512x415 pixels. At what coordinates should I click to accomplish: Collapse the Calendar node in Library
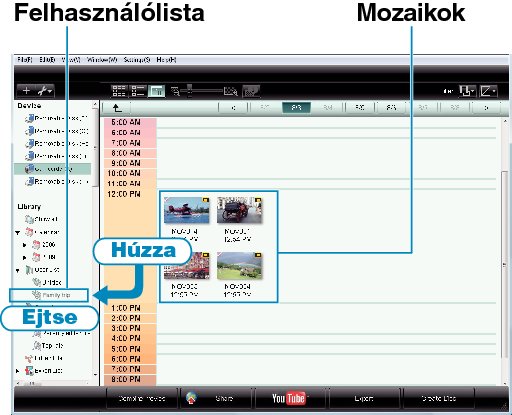pyautogui.click(x=18, y=232)
